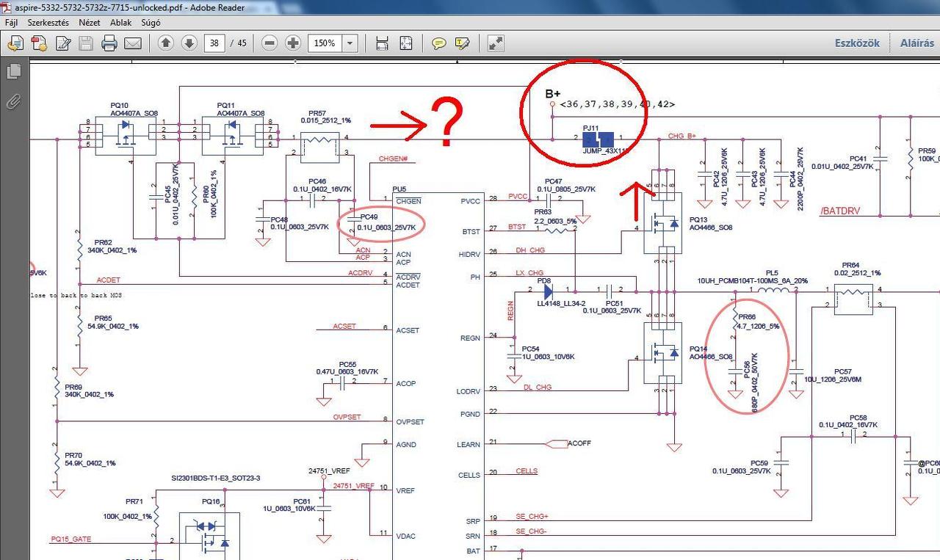Screen dimensions: 940x560
Task: Open the Szerkesztés menu
Action: [x=48, y=23]
